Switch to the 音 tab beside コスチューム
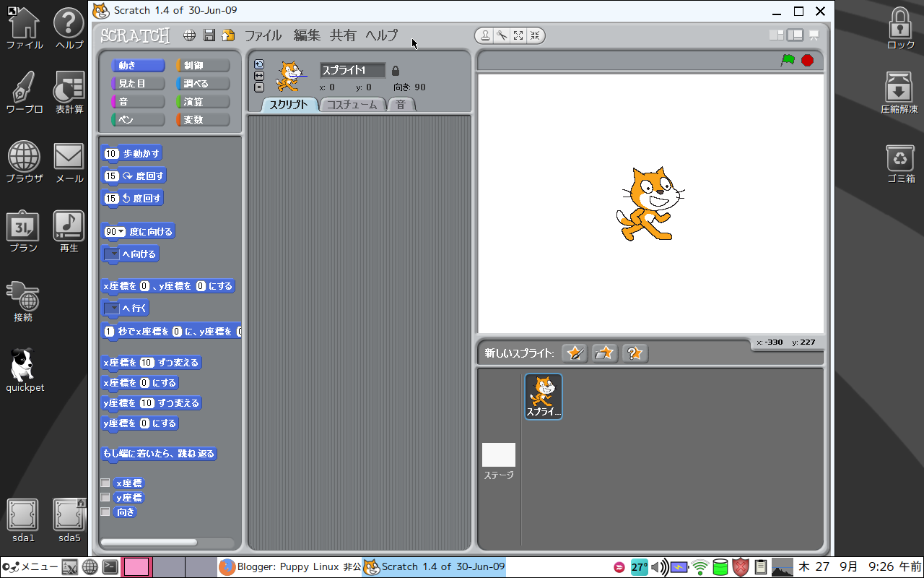The height and width of the screenshot is (578, 924). [x=401, y=105]
